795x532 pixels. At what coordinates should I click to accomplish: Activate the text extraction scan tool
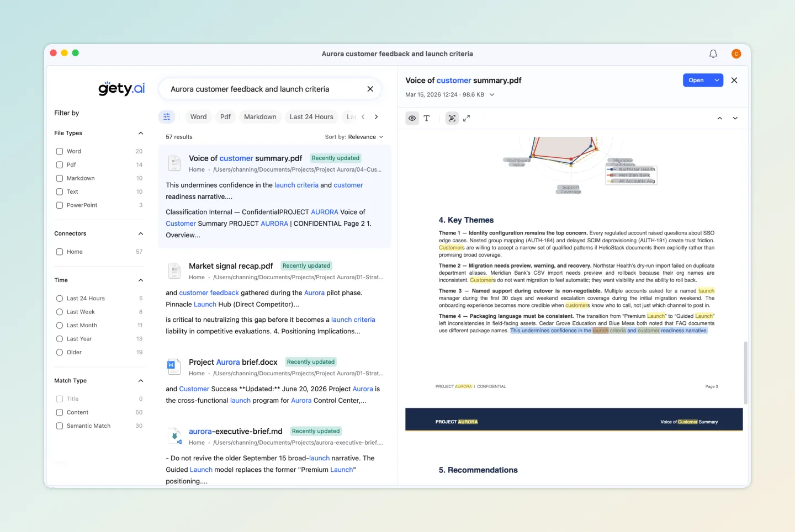coord(452,118)
